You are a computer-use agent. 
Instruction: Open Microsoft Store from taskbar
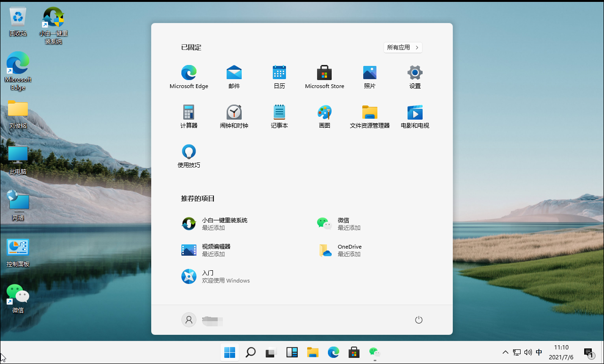coord(354,352)
